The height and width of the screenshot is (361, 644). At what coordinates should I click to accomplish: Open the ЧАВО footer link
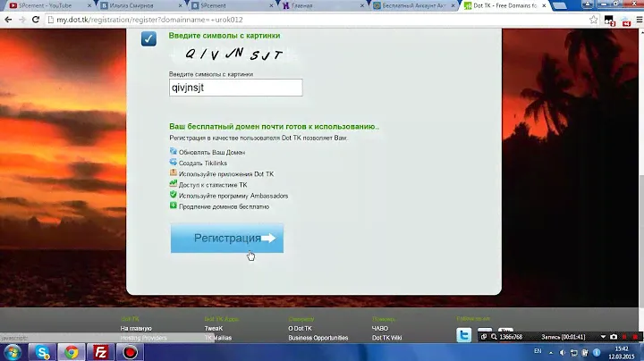(380, 328)
